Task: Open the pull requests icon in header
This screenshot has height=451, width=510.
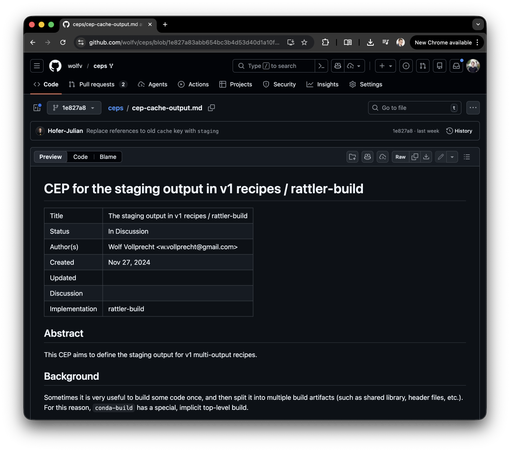Action: coord(423,66)
